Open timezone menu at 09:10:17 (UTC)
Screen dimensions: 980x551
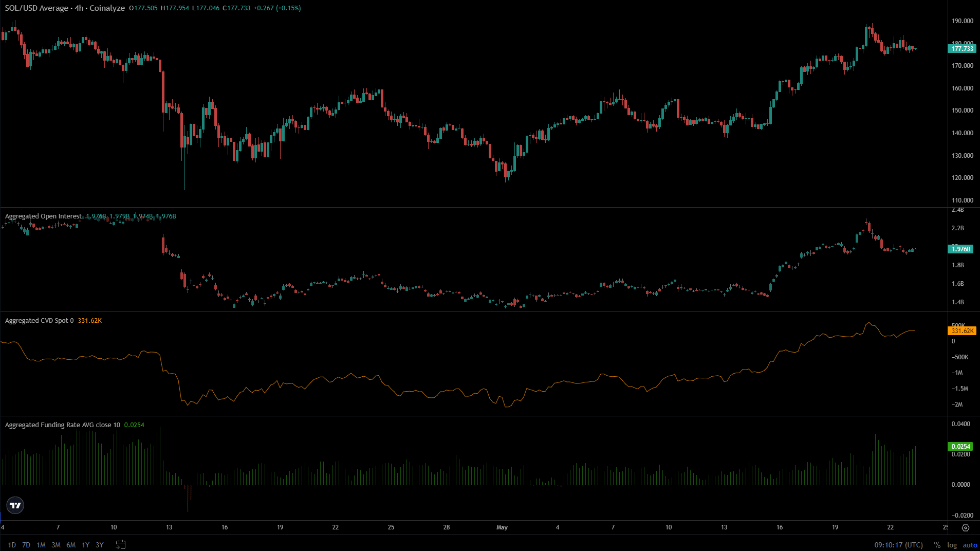(898, 545)
